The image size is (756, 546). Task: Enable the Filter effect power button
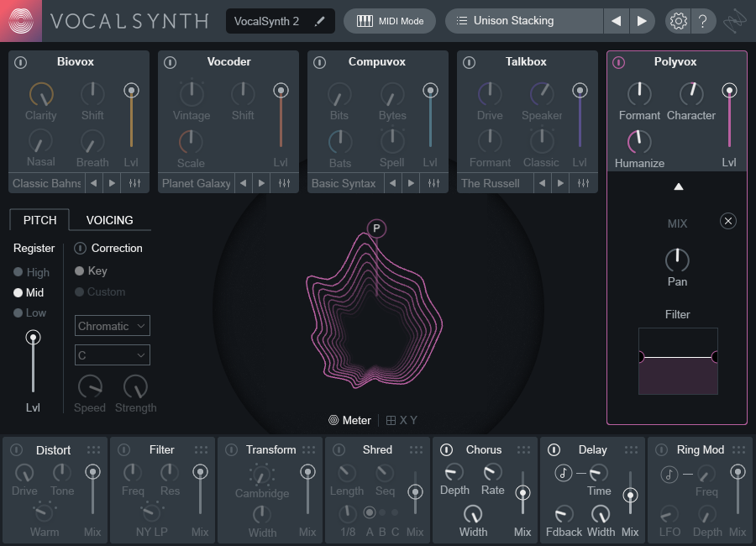(124, 449)
